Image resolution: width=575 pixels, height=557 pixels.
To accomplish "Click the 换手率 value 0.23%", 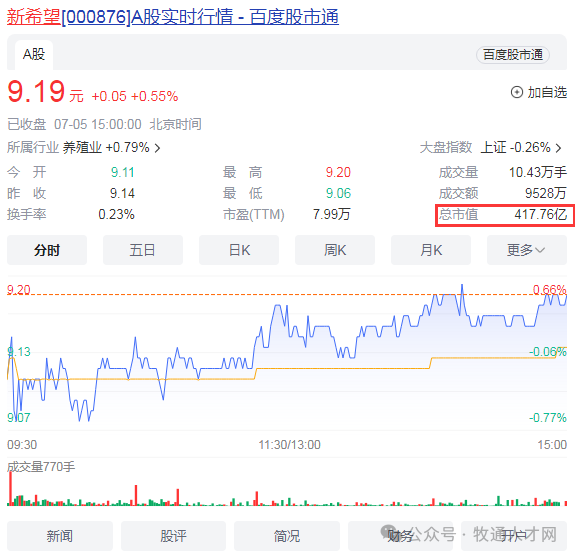I will coord(117,214).
